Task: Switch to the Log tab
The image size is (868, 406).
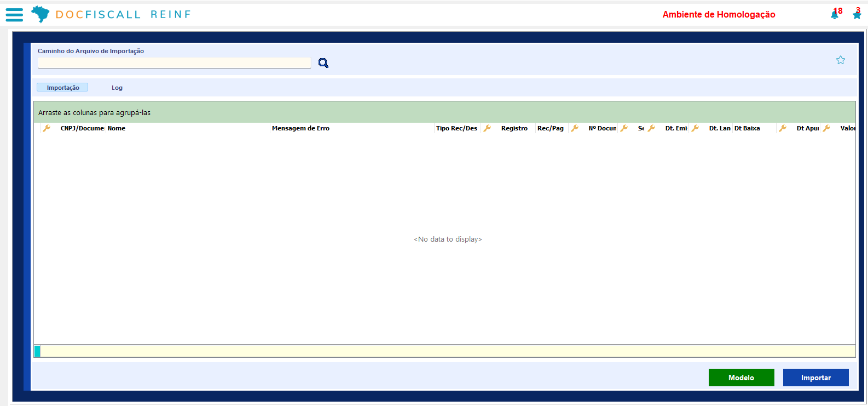Action: (x=117, y=88)
